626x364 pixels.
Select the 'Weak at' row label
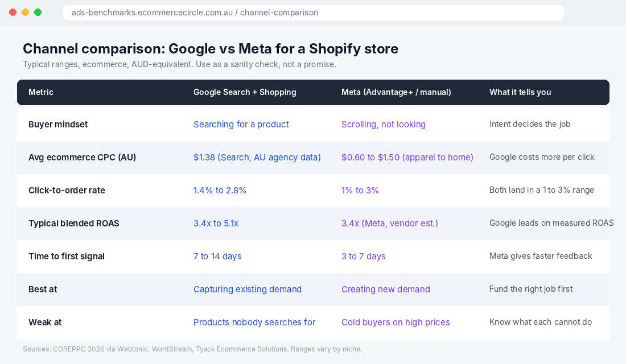(x=45, y=322)
